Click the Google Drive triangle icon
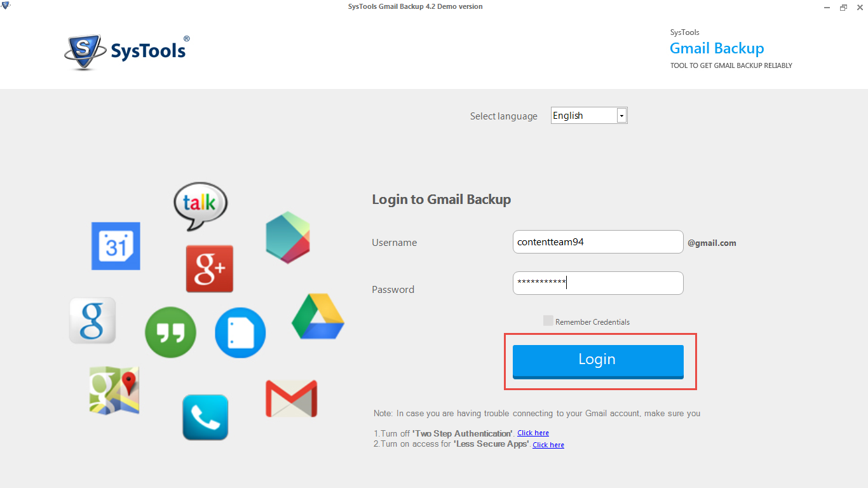 318,316
